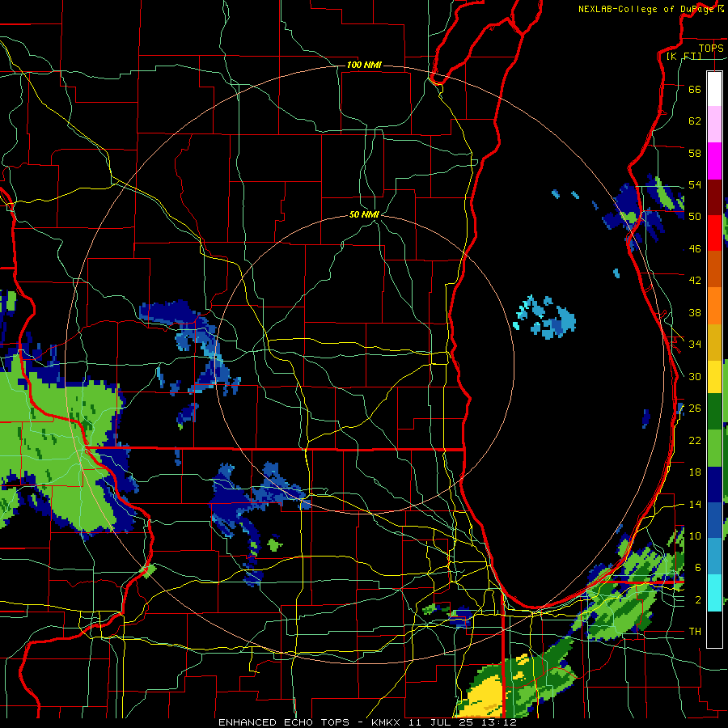Screen dimensions: 728x728
Task: Click the 38 value on the legend
Action: click(x=695, y=312)
